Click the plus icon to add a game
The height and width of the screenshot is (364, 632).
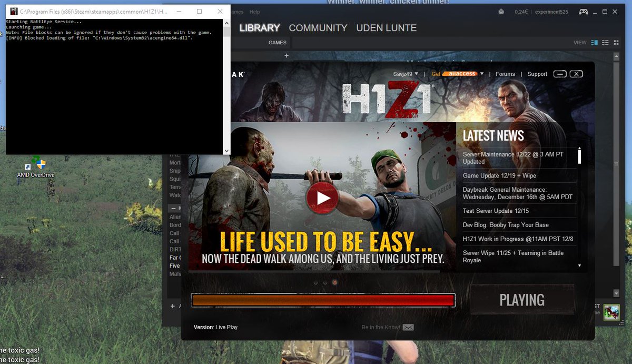coord(172,306)
